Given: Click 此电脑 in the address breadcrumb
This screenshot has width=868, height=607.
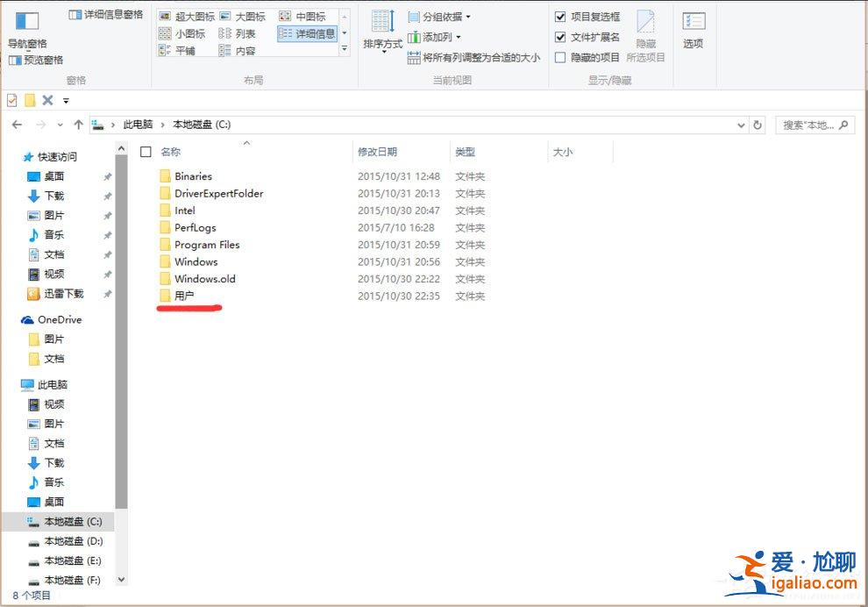Looking at the screenshot, I should pos(137,125).
